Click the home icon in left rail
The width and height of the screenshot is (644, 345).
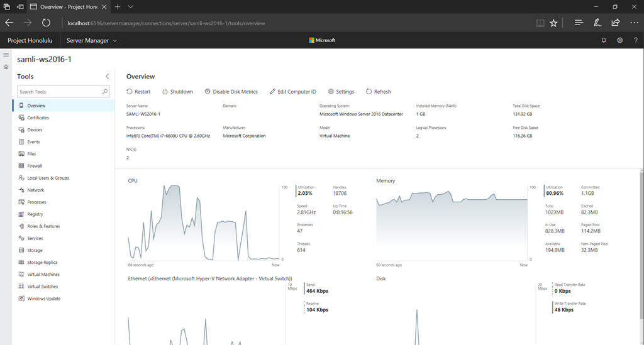pos(6,67)
